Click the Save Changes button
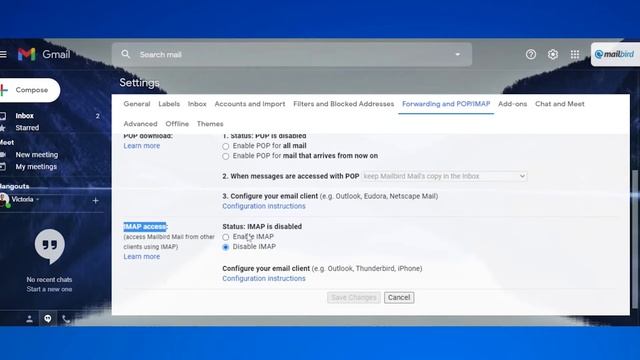Image resolution: width=640 pixels, height=360 pixels. pos(354,298)
